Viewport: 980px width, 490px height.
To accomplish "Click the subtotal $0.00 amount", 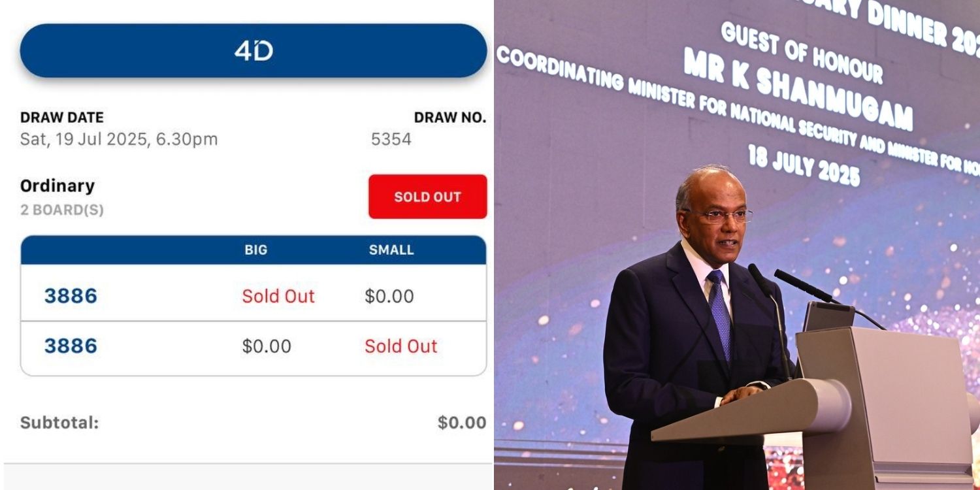I will pos(462,423).
